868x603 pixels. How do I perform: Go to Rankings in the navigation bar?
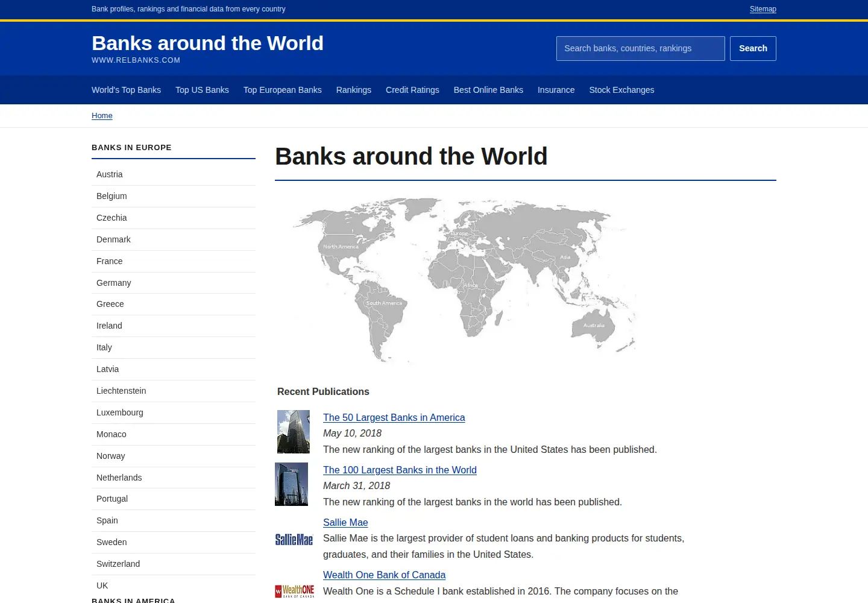tap(354, 90)
